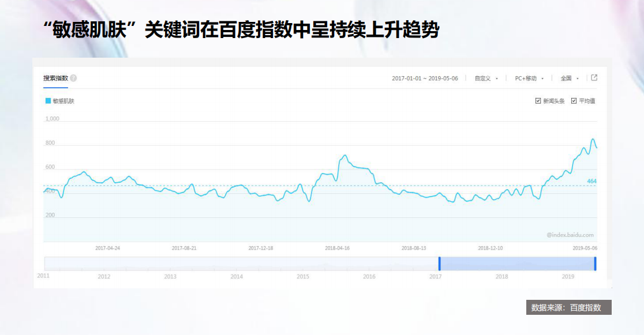
Task: Click the right handle of the timeline range slider
Action: [x=595, y=264]
